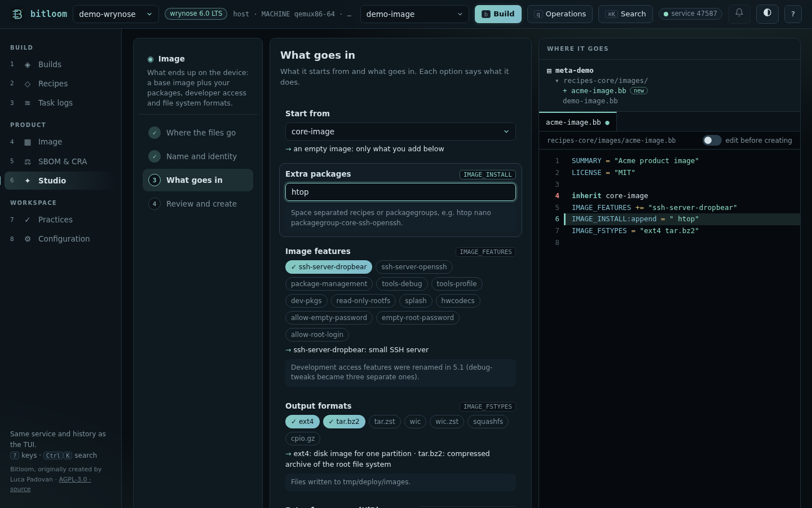
Task: Enable squashfs output format chip
Action: click(x=488, y=422)
